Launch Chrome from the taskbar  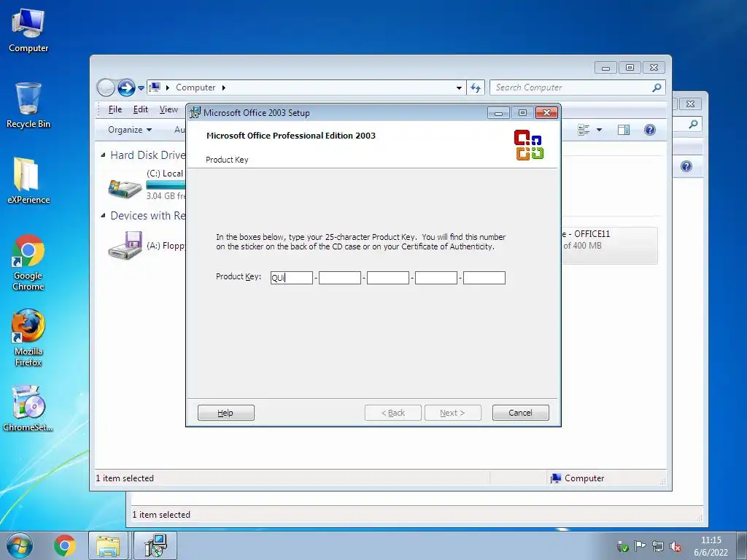pos(65,545)
